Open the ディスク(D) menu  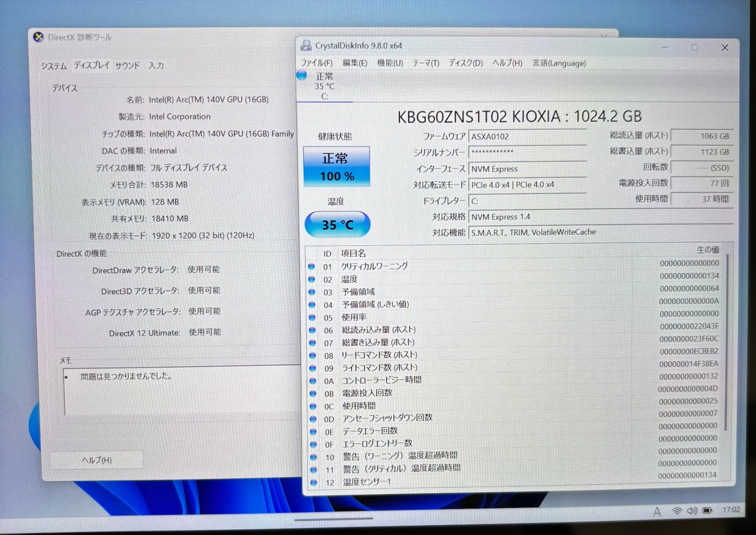point(466,63)
